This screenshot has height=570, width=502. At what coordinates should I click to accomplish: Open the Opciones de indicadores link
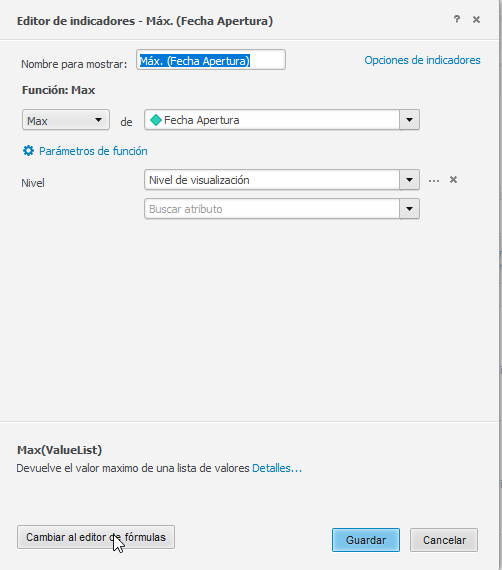pyautogui.click(x=422, y=60)
